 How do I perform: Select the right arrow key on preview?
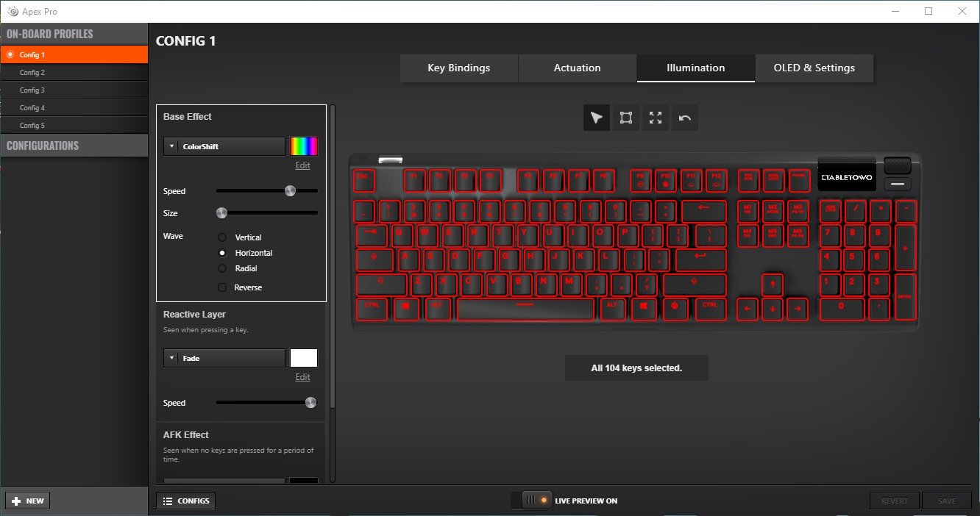click(x=797, y=309)
